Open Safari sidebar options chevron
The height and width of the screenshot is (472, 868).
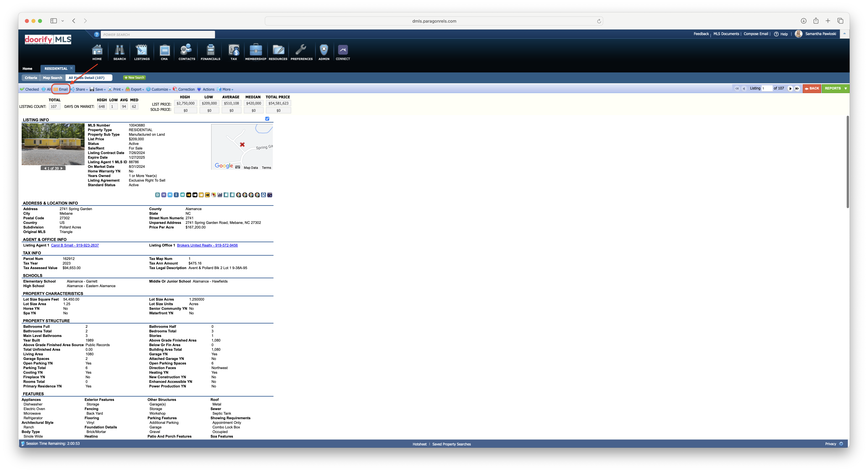tap(63, 21)
